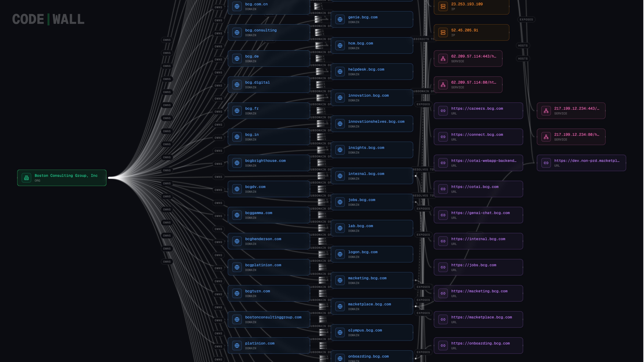
Task: Click link icon on https://dev.non-prd.marketpl URL node
Action: click(x=546, y=163)
